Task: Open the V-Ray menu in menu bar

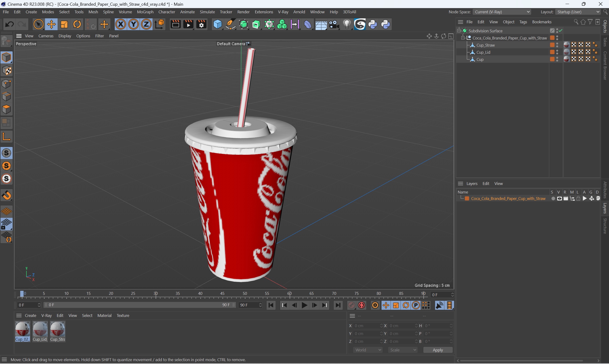Action: coord(283,12)
